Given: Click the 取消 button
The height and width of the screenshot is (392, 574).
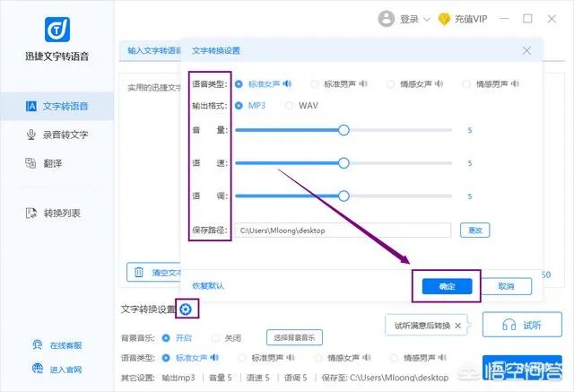Looking at the screenshot, I should click(507, 286).
